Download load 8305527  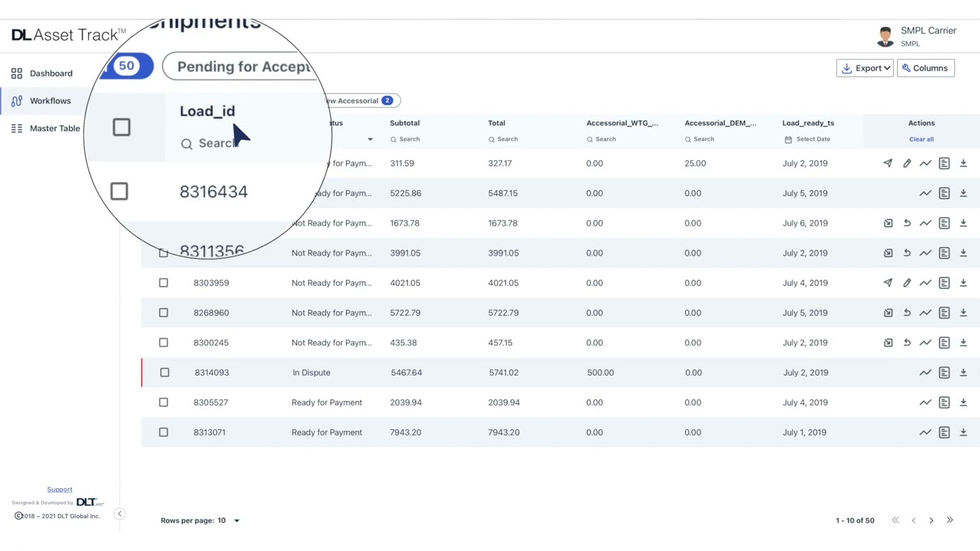click(x=963, y=402)
